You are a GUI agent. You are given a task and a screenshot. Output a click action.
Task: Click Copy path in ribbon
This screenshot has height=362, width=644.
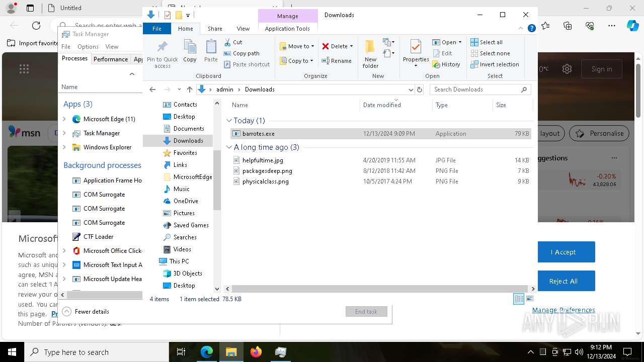[242, 53]
